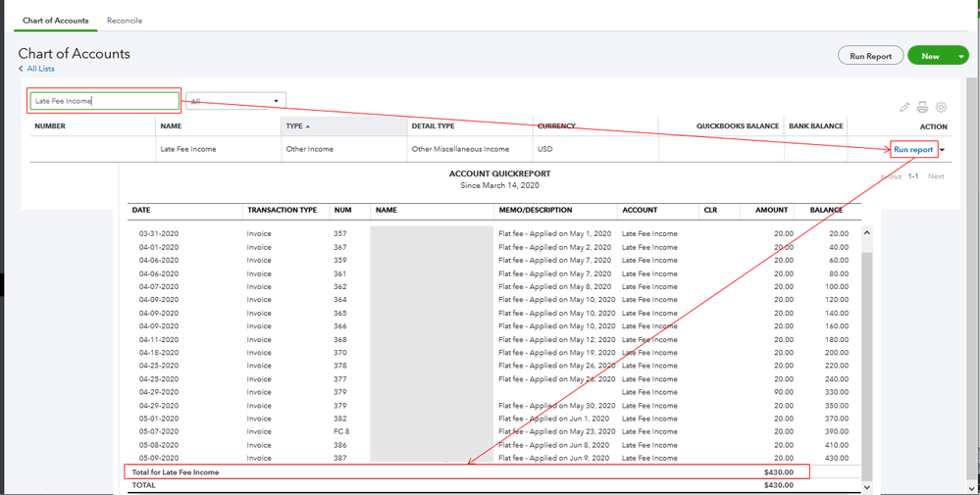Click the printer icon

(x=922, y=108)
